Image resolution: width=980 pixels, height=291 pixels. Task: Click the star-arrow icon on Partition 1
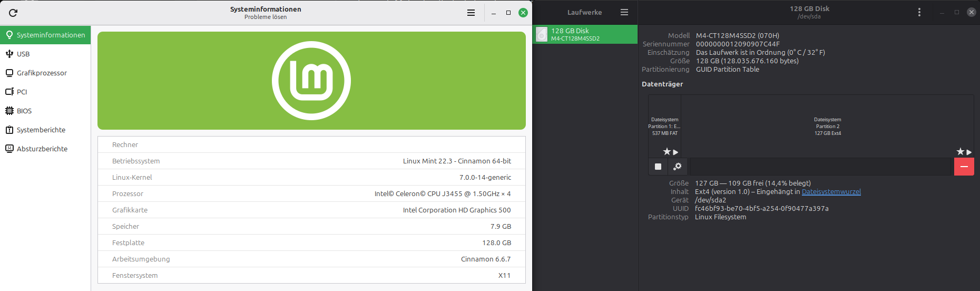pyautogui.click(x=670, y=152)
